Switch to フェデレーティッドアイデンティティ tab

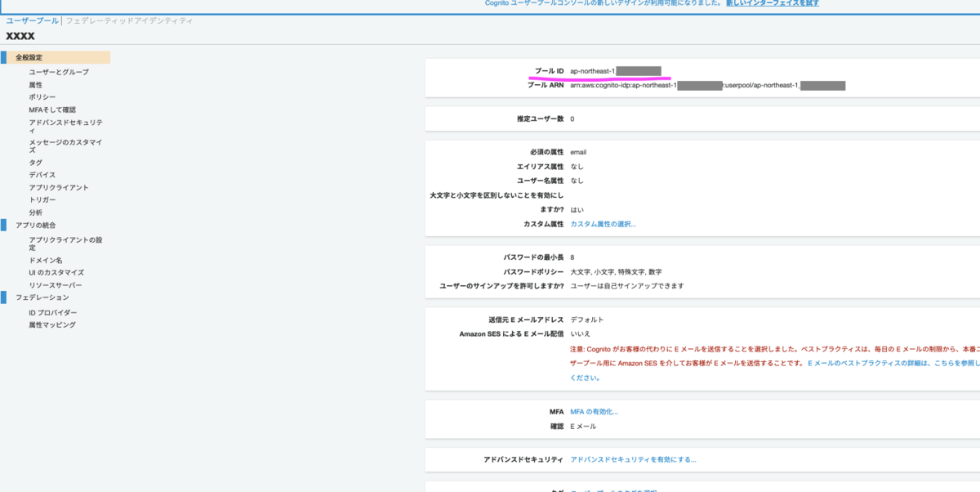click(x=129, y=20)
